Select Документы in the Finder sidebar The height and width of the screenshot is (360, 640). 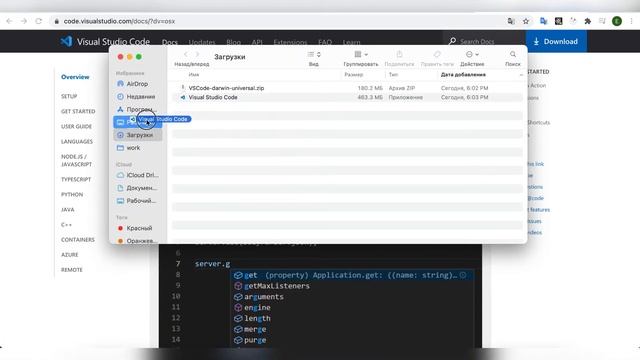[138, 188]
